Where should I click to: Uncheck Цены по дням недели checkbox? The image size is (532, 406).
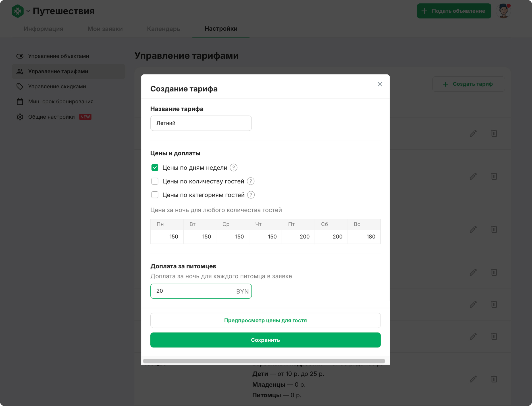tap(155, 168)
